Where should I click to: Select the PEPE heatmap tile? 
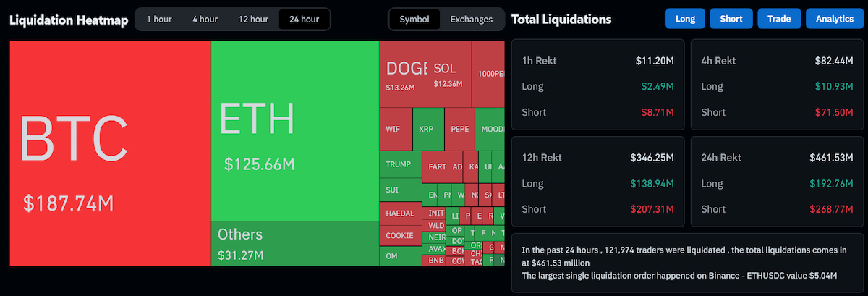tap(459, 129)
